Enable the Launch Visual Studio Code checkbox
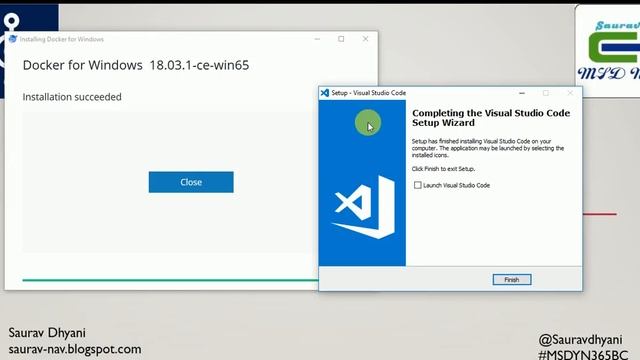 (x=418, y=185)
